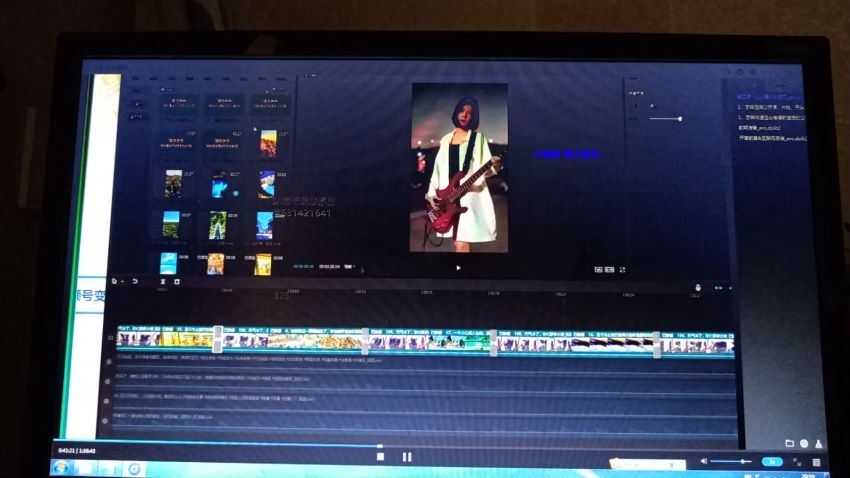Click the second transition handle on video track
The width and height of the screenshot is (850, 478).
365,341
